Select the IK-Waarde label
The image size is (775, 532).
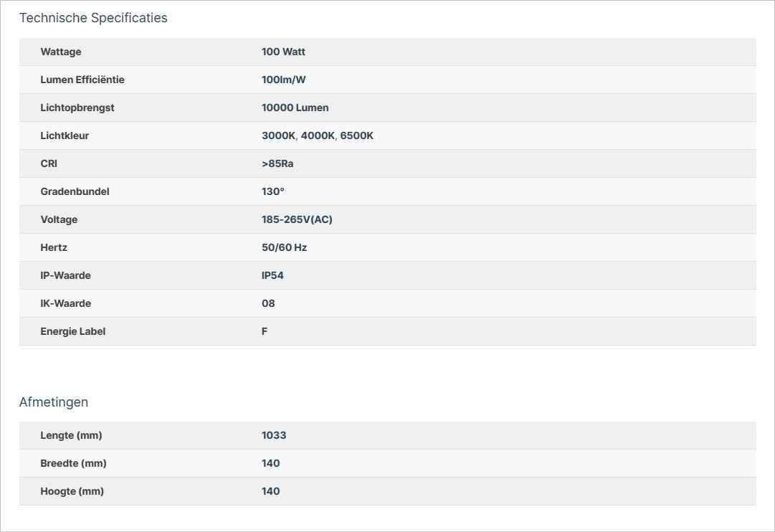(x=66, y=303)
